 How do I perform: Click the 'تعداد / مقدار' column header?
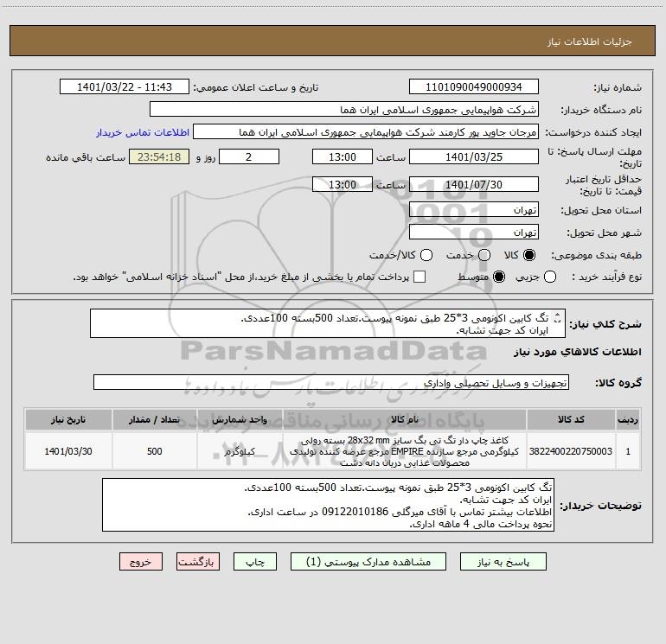pyautogui.click(x=155, y=420)
